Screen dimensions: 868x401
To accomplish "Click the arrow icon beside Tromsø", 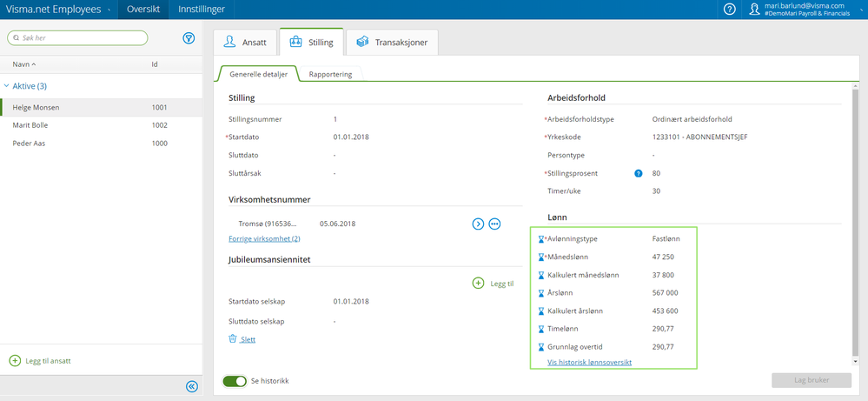I will click(478, 224).
